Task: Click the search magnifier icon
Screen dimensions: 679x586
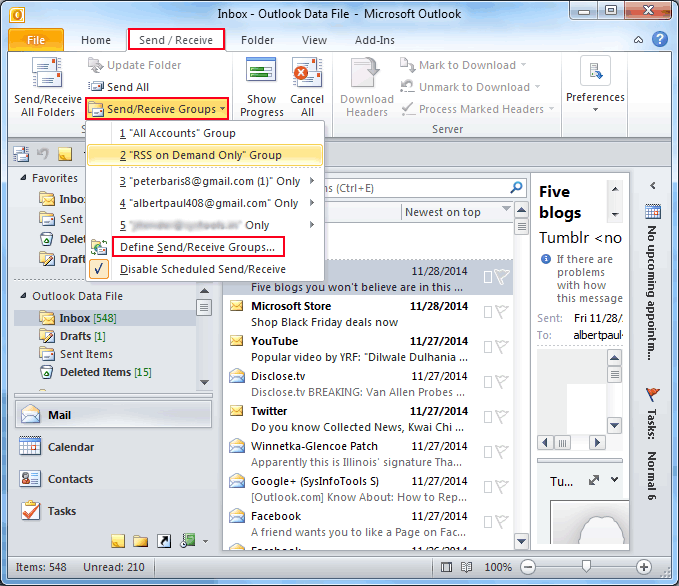Action: click(516, 188)
